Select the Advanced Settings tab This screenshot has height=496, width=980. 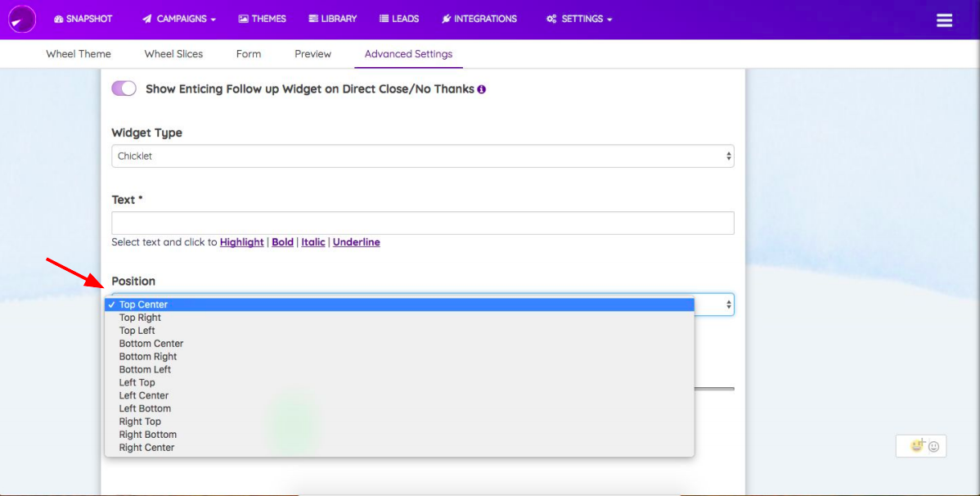coord(408,54)
